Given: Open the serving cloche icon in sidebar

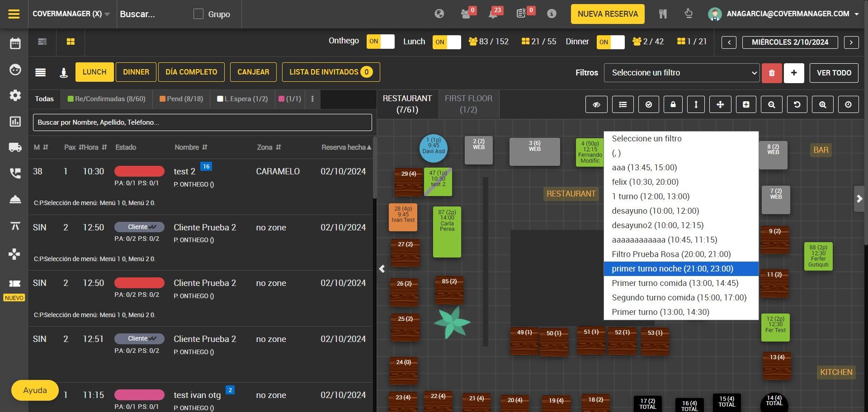Looking at the screenshot, I should coord(15,199).
